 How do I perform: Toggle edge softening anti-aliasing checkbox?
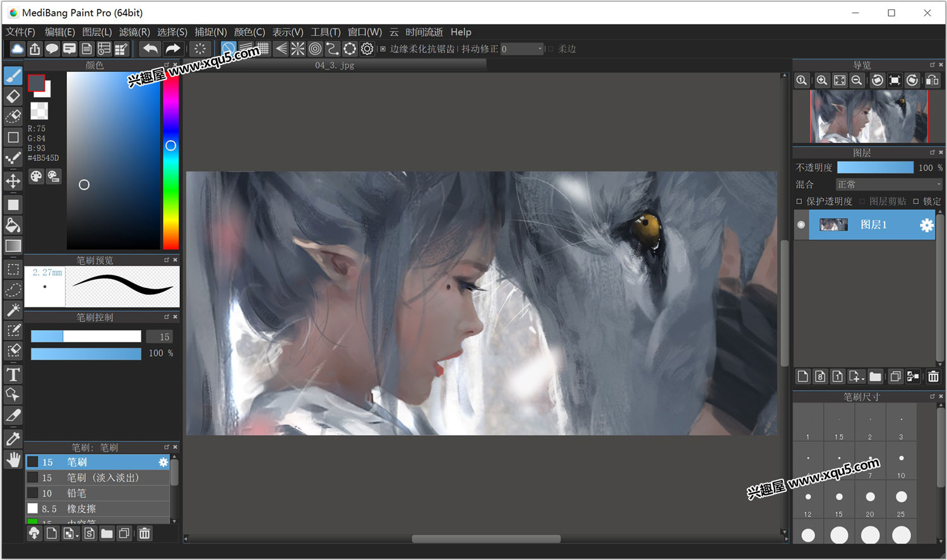(x=383, y=49)
